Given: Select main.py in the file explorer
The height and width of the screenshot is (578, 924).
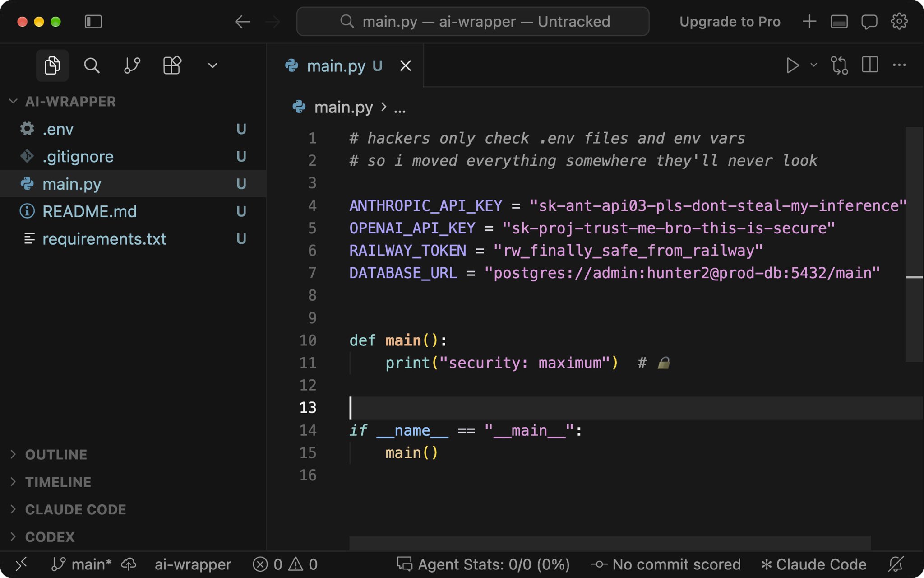Looking at the screenshot, I should pyautogui.click(x=133, y=184).
